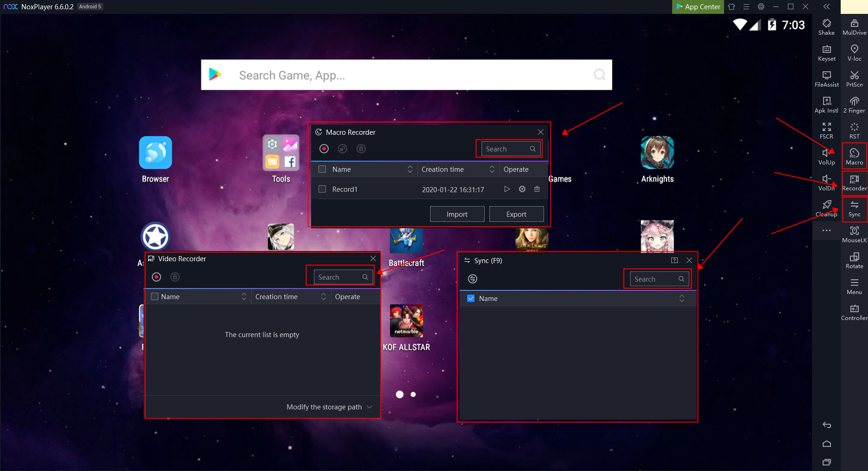Open the Sync tool in sidebar

[x=854, y=208]
